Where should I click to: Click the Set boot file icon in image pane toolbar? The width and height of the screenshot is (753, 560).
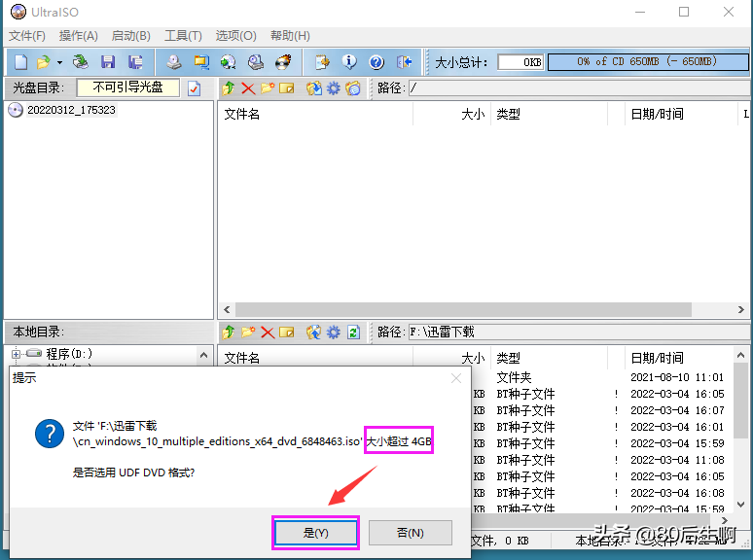click(x=352, y=88)
